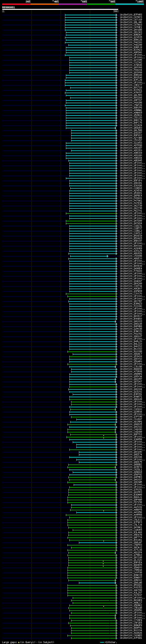Viewport: 146px width, 644px height.
Task: Select the UniRef100_C5XKH8 label
Action: pyautogui.click(x=131, y=256)
